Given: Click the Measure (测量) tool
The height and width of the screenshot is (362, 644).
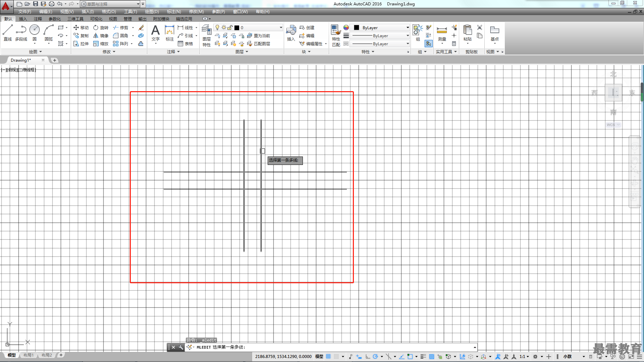Looking at the screenshot, I should tap(442, 33).
